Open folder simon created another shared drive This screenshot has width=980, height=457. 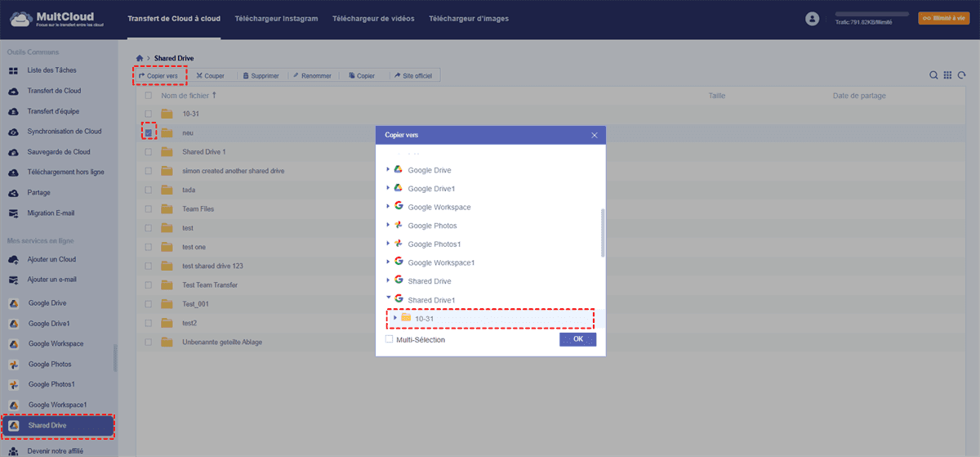[x=233, y=171]
